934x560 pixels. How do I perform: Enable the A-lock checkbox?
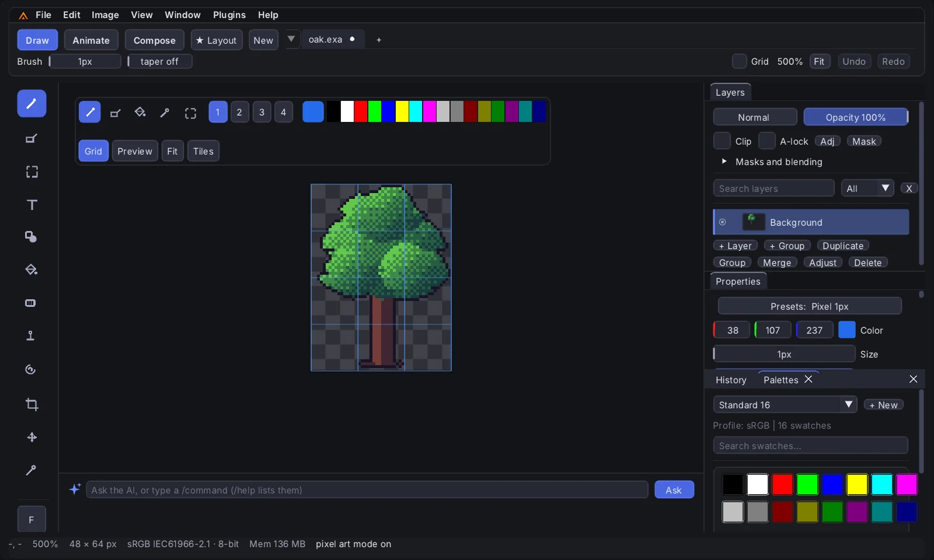[x=766, y=141]
